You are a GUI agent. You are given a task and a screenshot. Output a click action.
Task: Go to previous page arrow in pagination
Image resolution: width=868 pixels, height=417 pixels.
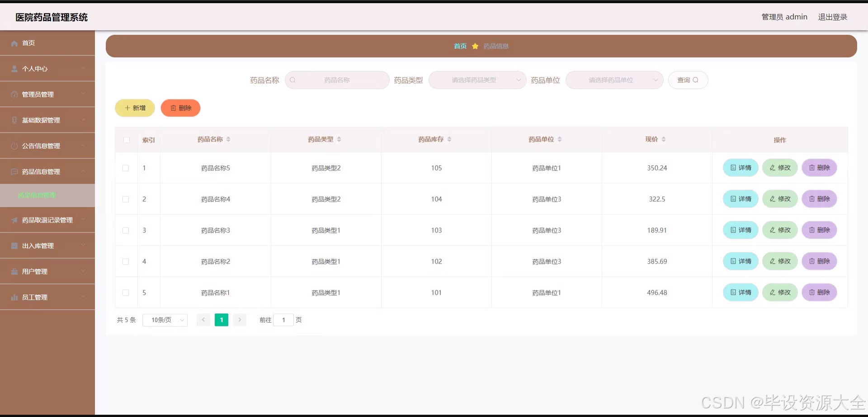point(203,320)
